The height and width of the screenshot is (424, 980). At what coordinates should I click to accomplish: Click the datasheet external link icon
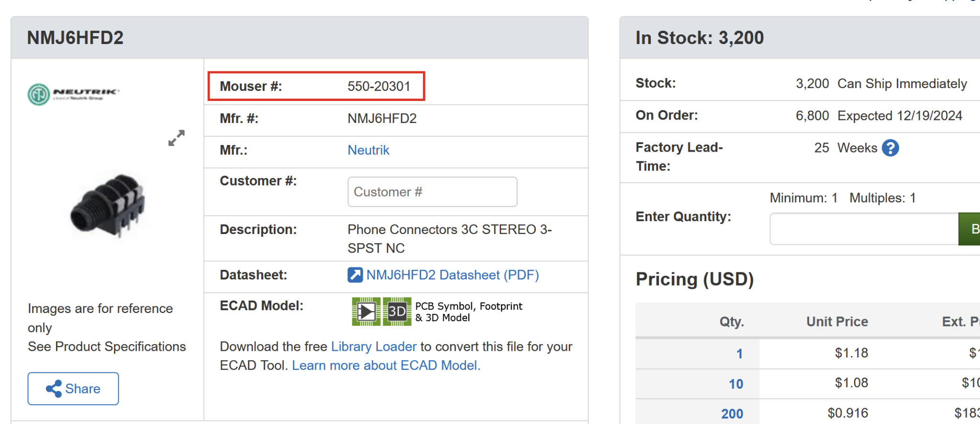tap(355, 275)
